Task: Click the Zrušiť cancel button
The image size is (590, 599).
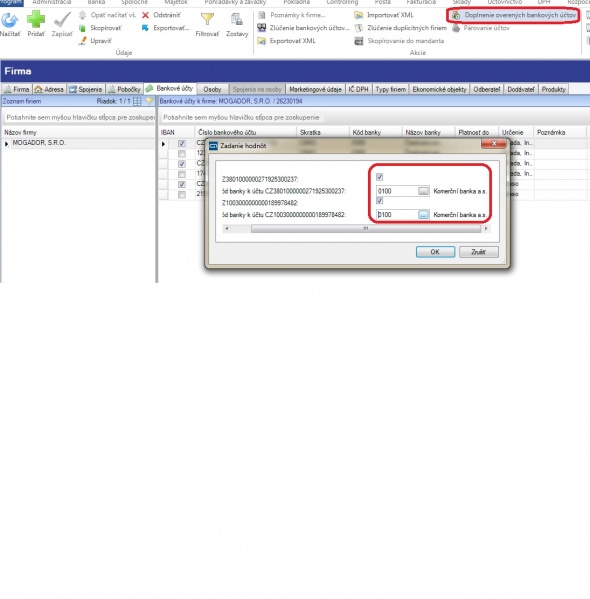Action: pos(479,252)
